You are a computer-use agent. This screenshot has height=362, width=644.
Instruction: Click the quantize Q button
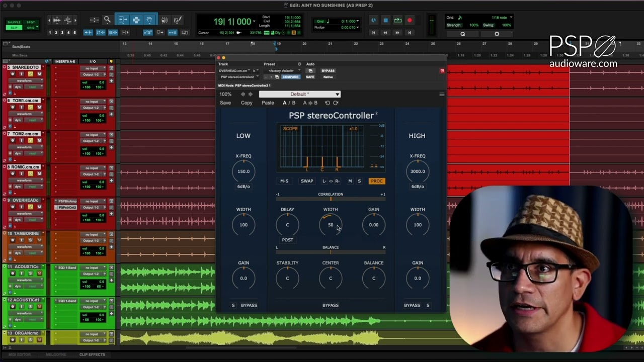coord(462,34)
